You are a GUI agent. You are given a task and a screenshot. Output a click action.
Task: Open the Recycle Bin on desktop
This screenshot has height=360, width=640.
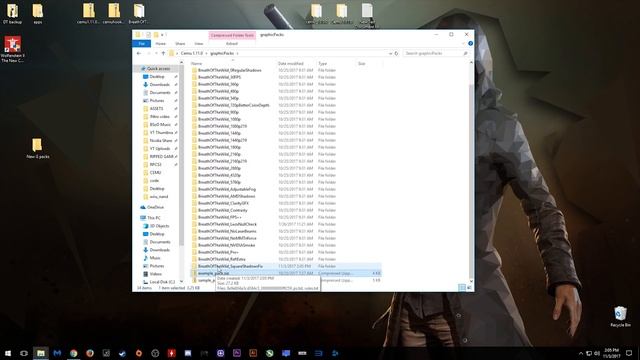(620, 317)
